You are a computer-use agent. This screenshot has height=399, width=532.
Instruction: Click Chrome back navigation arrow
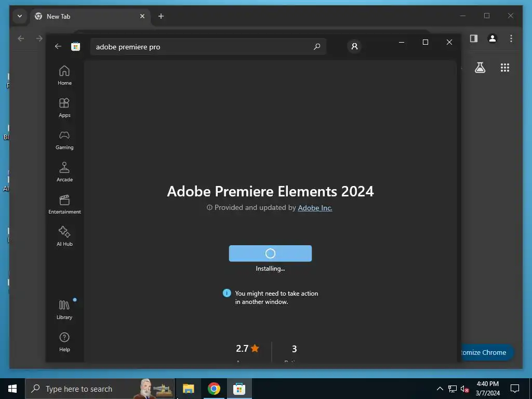pos(21,38)
